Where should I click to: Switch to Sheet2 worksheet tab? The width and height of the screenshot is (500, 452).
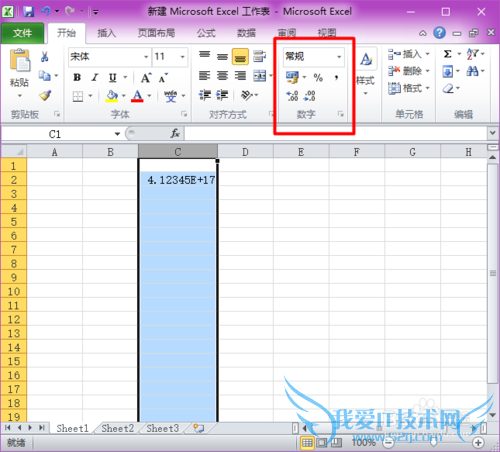point(117,428)
